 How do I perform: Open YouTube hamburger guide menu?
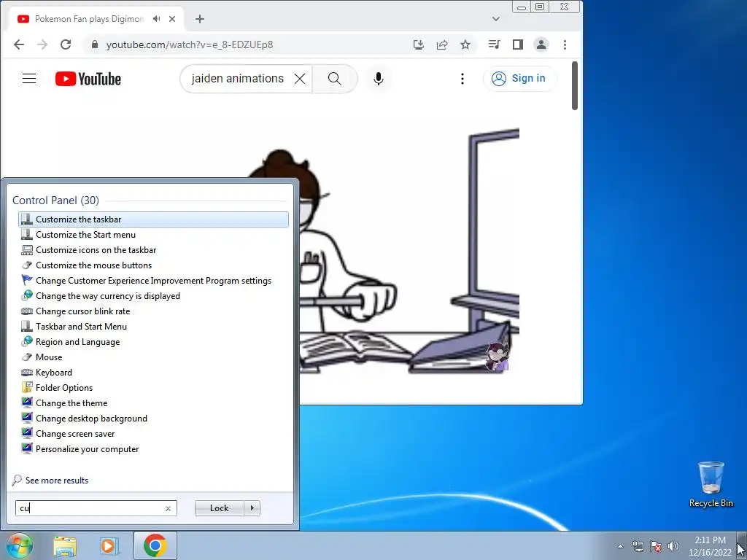click(29, 79)
